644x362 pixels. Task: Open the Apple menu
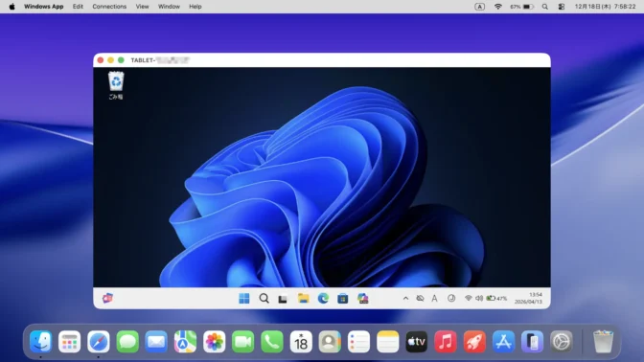[x=11, y=7]
